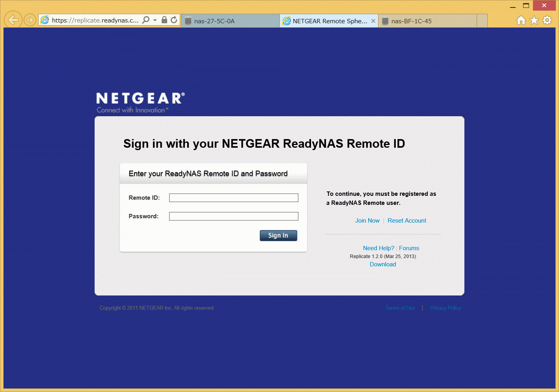
Task: Click the browser Back arrow button
Action: pos(13,20)
